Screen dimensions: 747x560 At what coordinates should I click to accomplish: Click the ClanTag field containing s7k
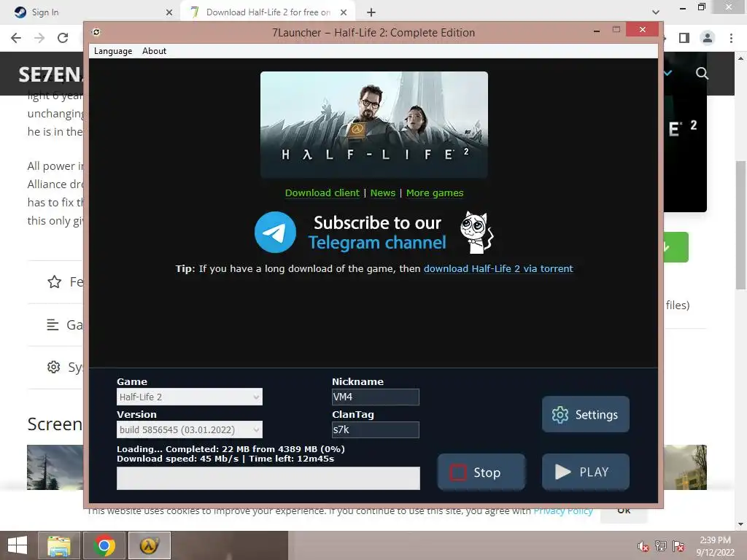pos(376,429)
